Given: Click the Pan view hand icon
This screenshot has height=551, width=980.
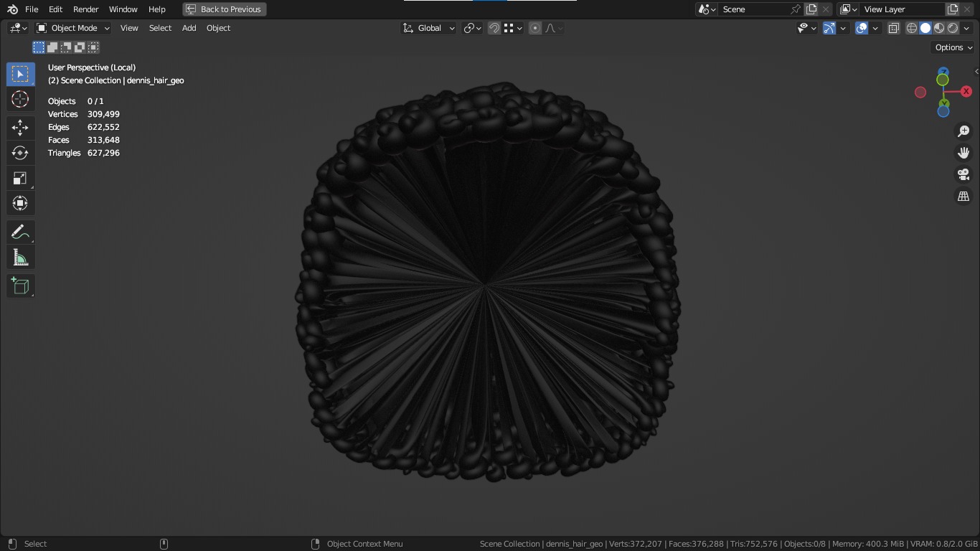Looking at the screenshot, I should [963, 153].
